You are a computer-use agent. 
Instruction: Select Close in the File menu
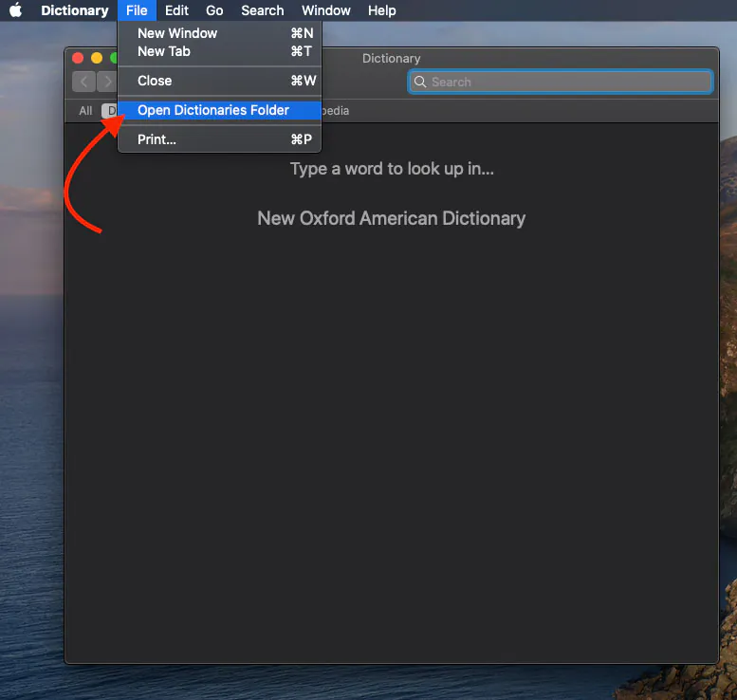[155, 81]
